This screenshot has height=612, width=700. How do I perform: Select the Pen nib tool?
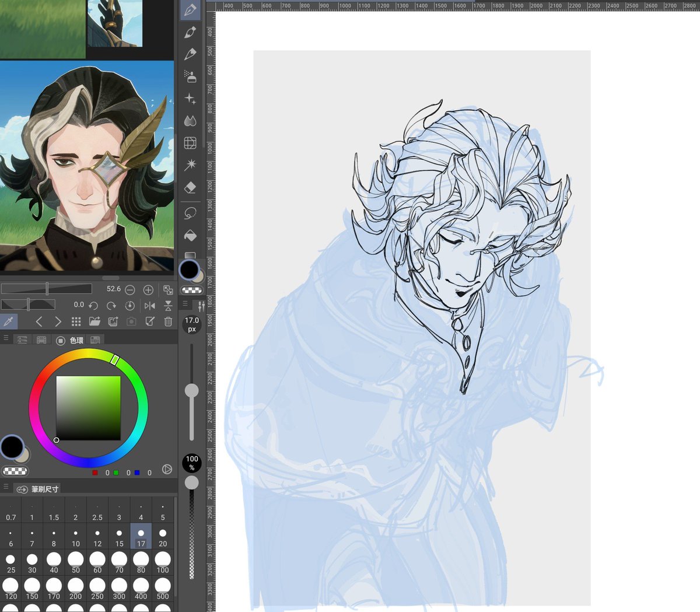click(x=190, y=10)
